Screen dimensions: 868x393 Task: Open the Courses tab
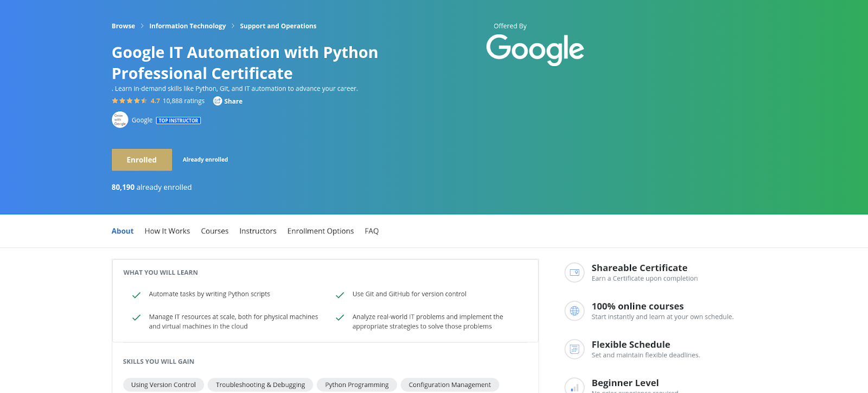pos(215,231)
